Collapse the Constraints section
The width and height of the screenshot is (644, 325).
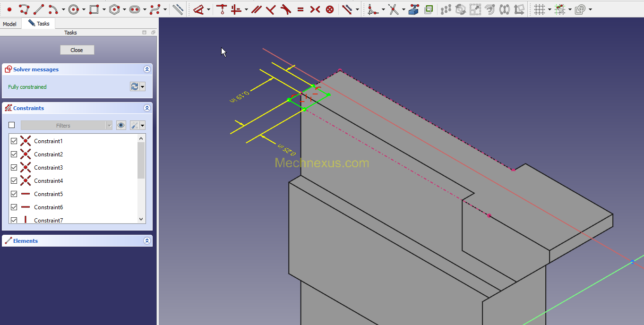(147, 108)
